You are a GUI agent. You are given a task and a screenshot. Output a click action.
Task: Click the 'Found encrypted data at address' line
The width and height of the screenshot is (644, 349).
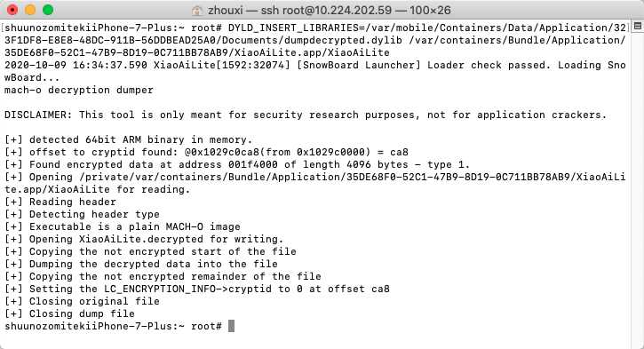(x=237, y=164)
